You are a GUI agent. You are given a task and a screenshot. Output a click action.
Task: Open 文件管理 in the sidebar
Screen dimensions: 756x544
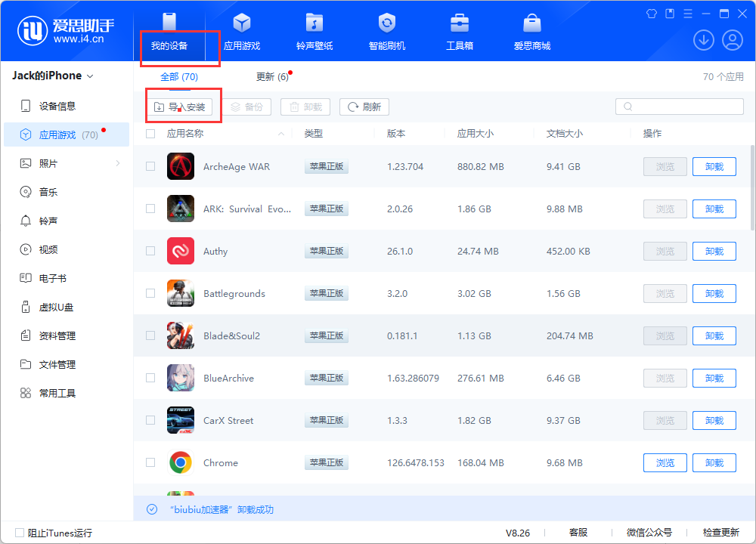pos(67,365)
